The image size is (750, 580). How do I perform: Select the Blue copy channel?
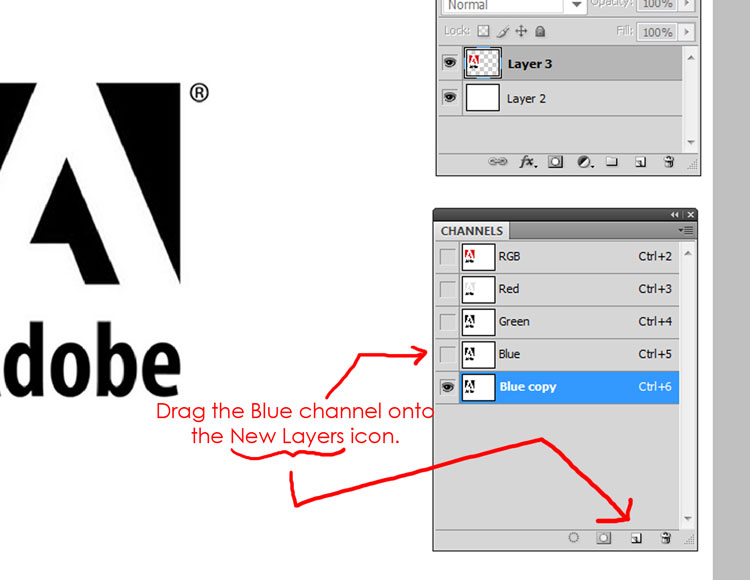(x=557, y=387)
